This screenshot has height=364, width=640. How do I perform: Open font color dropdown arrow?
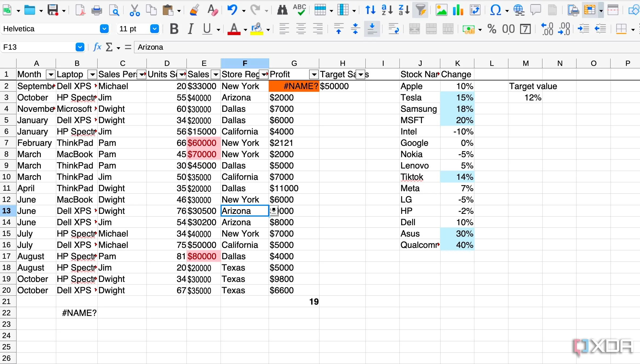(245, 30)
